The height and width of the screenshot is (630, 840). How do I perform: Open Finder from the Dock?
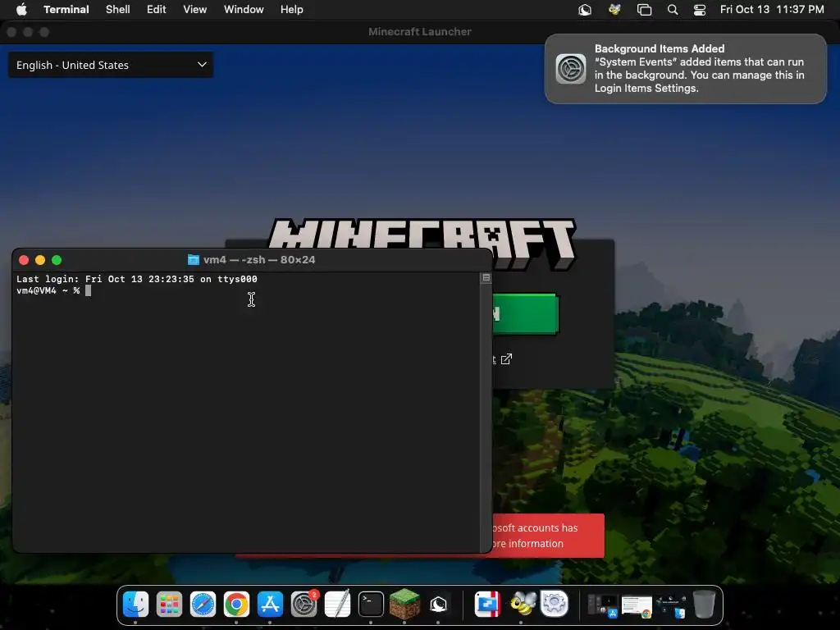click(x=135, y=605)
